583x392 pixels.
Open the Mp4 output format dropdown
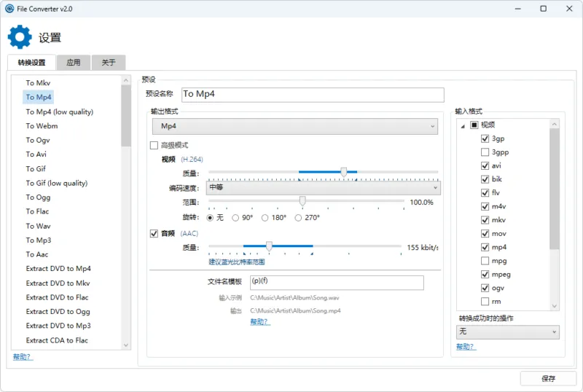click(295, 126)
